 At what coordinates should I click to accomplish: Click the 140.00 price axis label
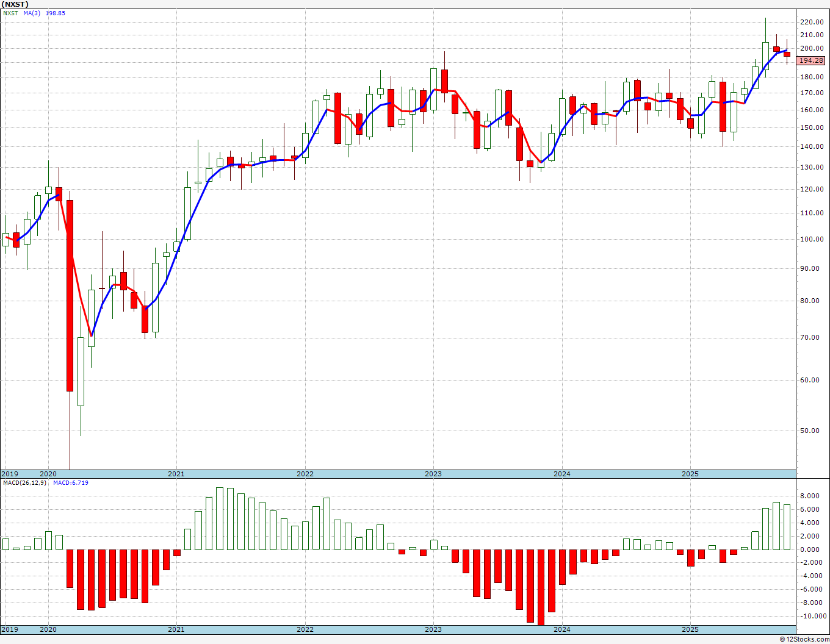[x=812, y=147]
